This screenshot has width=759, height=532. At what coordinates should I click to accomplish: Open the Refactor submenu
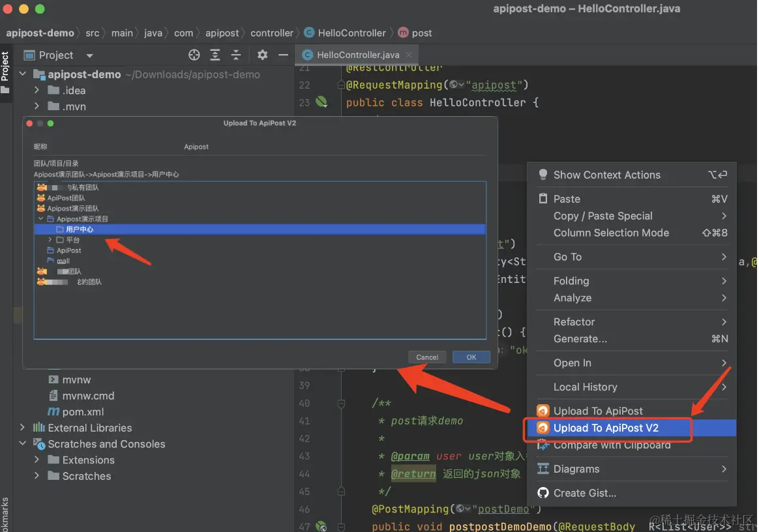632,322
